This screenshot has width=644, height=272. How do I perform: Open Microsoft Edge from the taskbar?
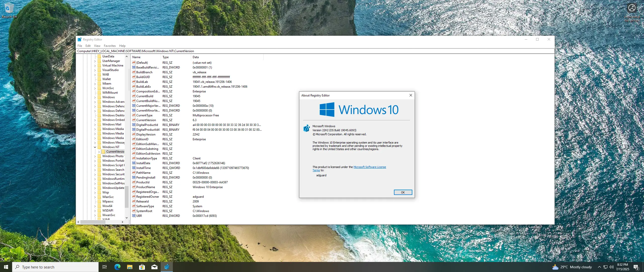click(117, 267)
